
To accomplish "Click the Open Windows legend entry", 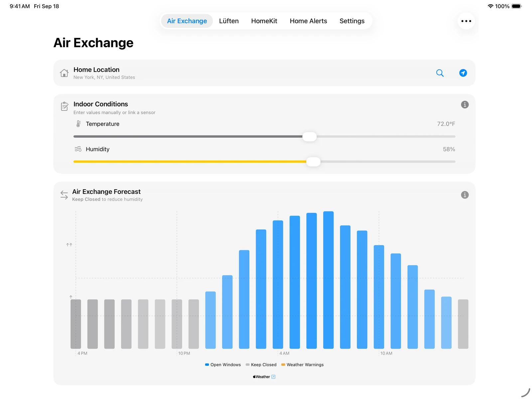I will point(223,365).
